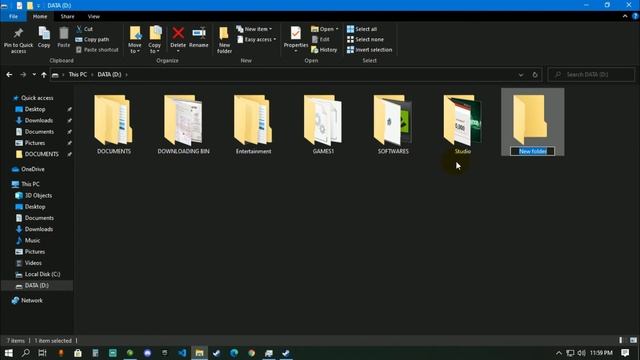Click DATA (D:) breadcrumb in address bar

coord(109,75)
